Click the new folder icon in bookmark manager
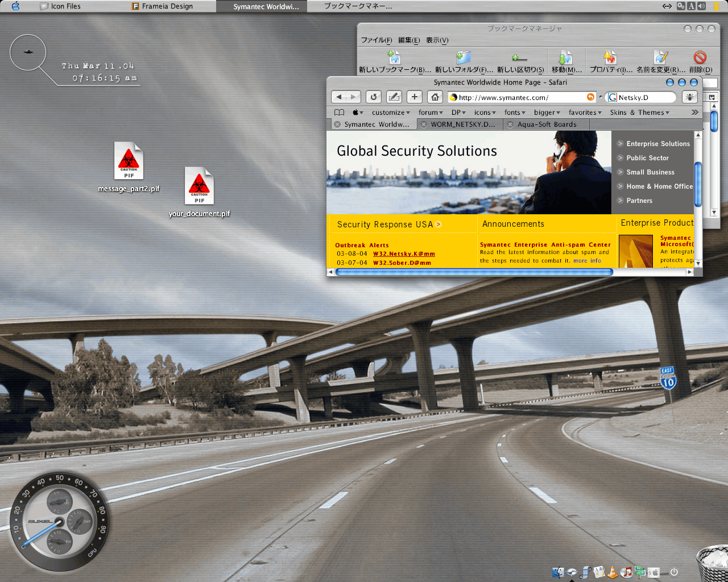The width and height of the screenshot is (728, 582). click(464, 57)
